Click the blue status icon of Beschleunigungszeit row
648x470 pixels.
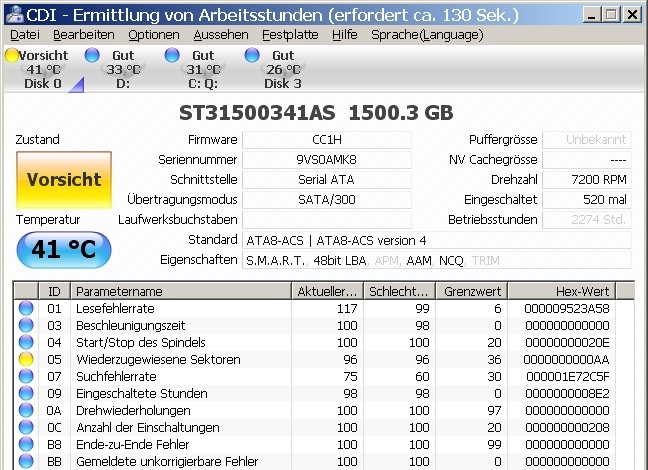tap(26, 325)
